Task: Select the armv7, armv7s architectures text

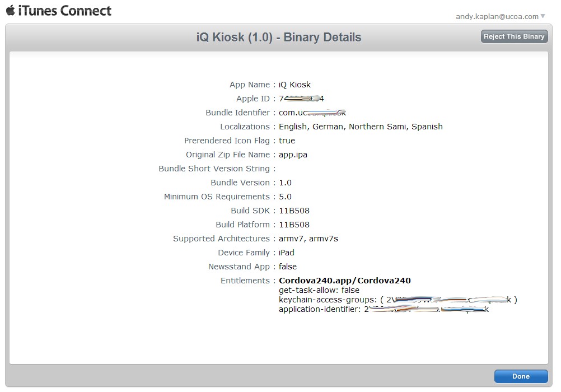Action: coord(308,239)
